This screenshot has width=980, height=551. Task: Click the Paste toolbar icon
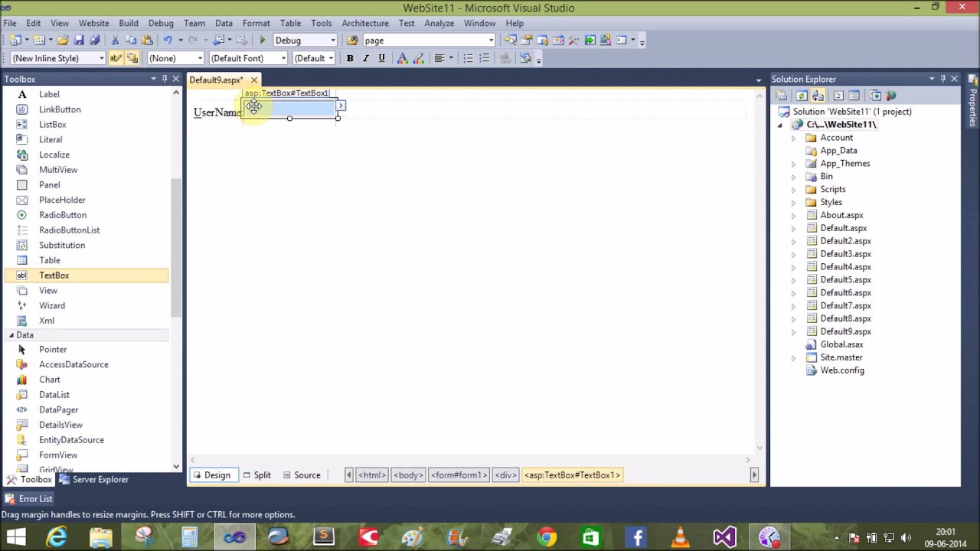coord(147,40)
